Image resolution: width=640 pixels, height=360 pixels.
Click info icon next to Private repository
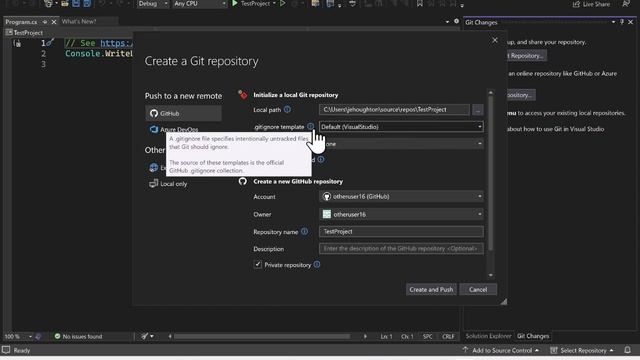pyautogui.click(x=317, y=264)
